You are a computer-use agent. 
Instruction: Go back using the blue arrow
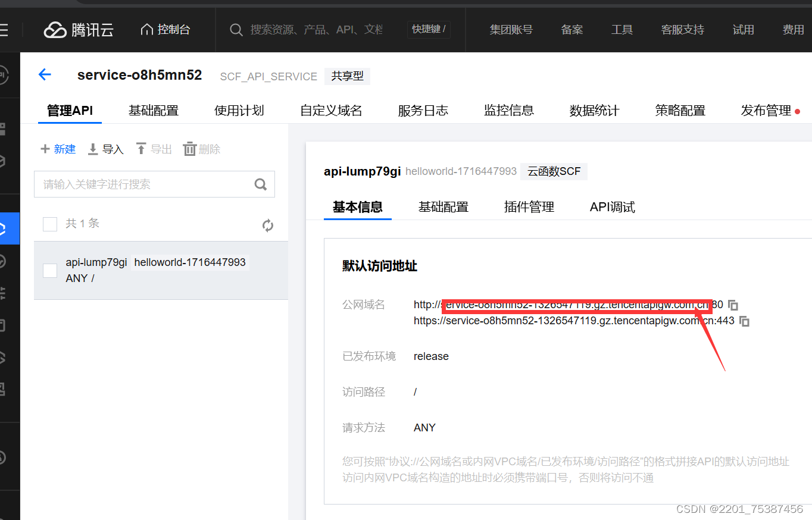45,74
